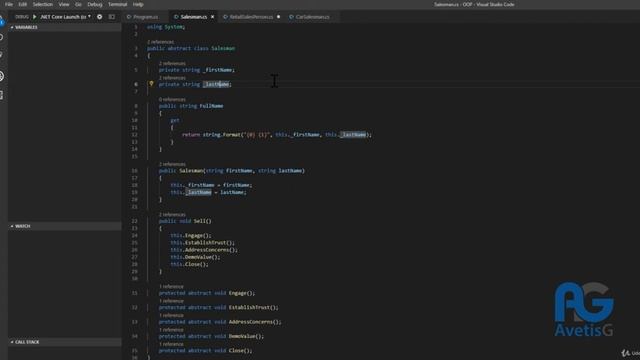Click 'FullName' property name on line 8
Image resolution: width=640 pixels, height=360 pixels.
point(211,106)
